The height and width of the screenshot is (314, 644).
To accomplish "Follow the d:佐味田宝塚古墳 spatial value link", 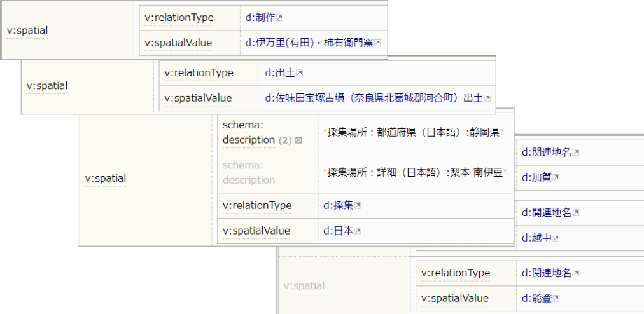I will point(374,99).
